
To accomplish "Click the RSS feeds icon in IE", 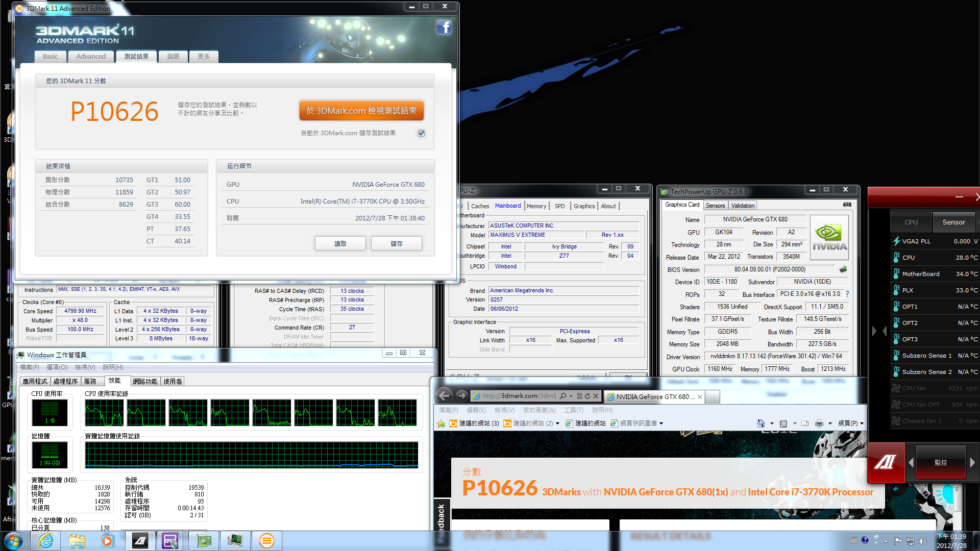I will 783,423.
